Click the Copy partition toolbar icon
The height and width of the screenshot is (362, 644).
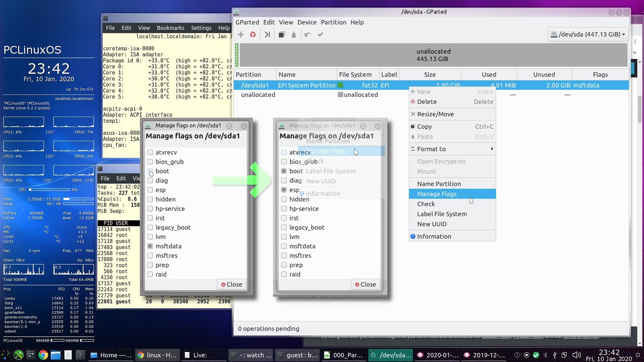[282, 35]
